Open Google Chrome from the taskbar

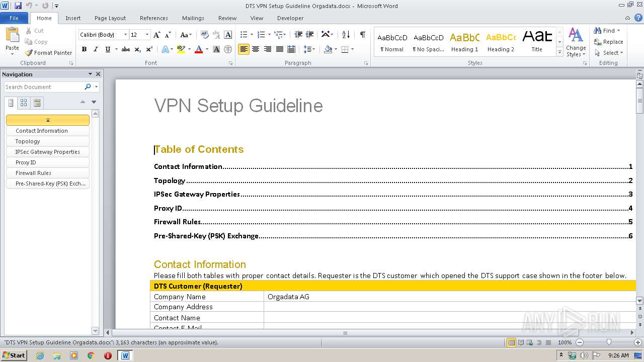[91, 355]
